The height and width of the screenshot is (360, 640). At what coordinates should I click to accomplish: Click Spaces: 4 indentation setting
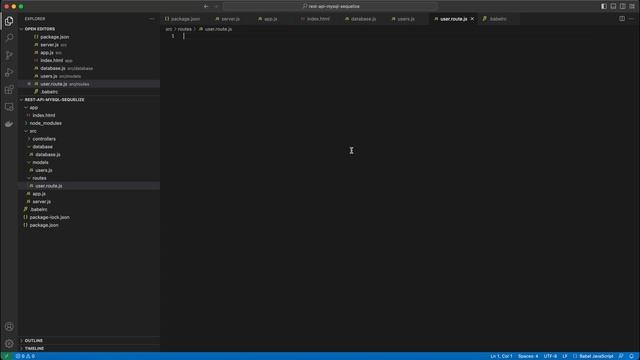coord(528,356)
